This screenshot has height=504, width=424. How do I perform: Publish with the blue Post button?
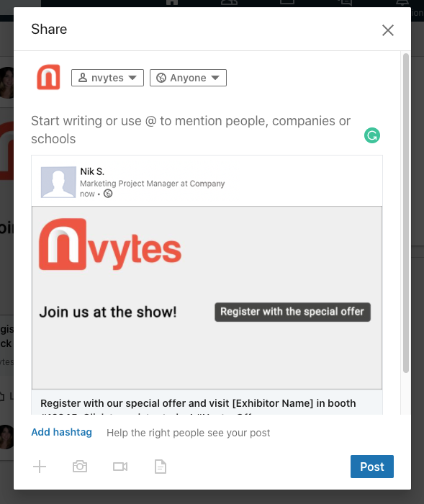pos(372,467)
